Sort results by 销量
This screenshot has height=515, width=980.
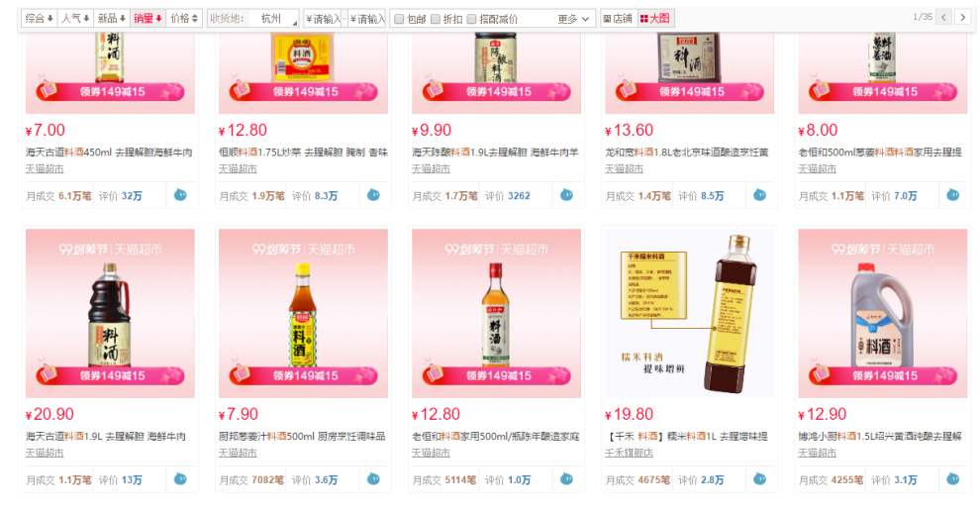[147, 19]
